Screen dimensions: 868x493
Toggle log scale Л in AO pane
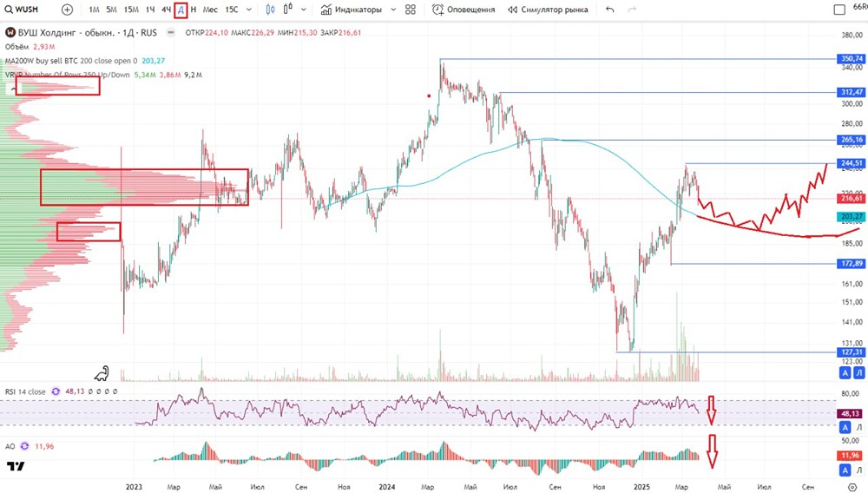858,470
